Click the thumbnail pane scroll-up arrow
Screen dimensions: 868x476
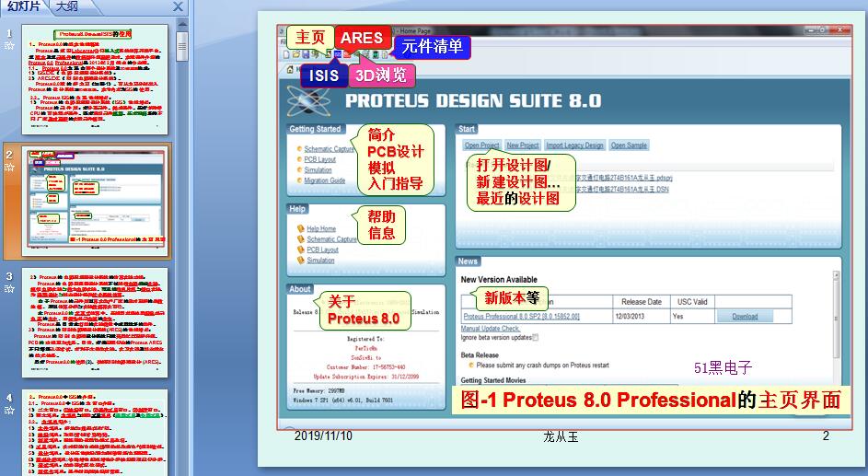click(x=182, y=24)
